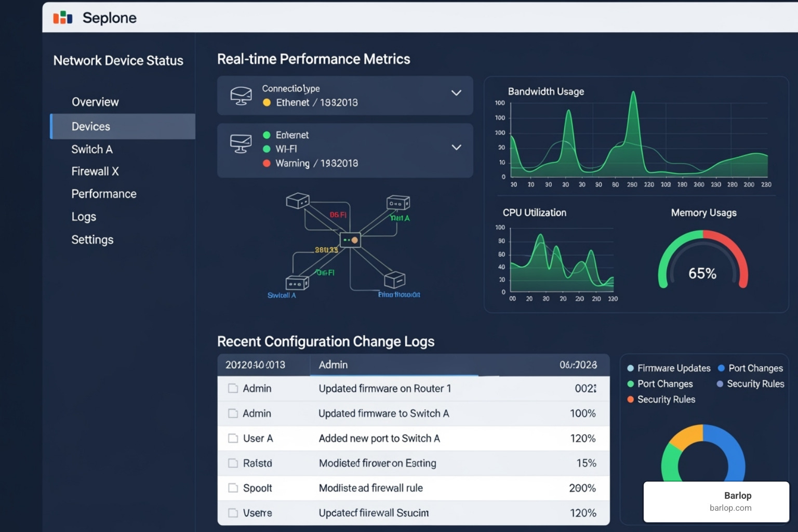Viewport: 798px width, 532px height.
Task: Open the Overview page
Action: click(95, 102)
